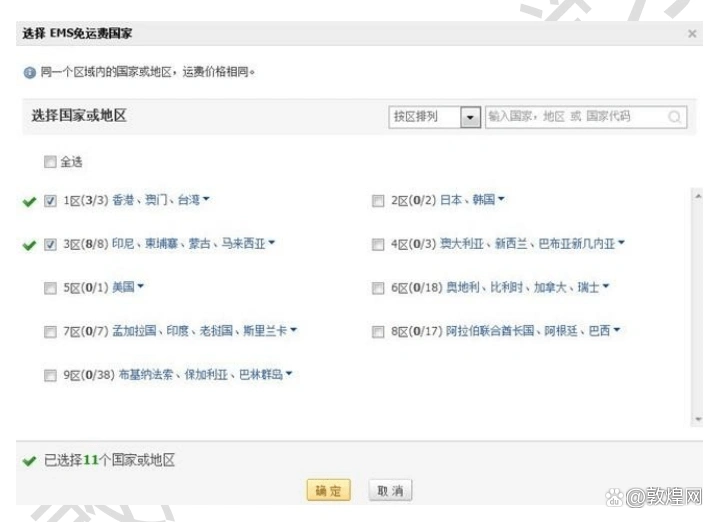Tick the 4区 澳大利亚 zone checkbox
Image resolution: width=716 pixels, height=522 pixels.
pyautogui.click(x=378, y=244)
